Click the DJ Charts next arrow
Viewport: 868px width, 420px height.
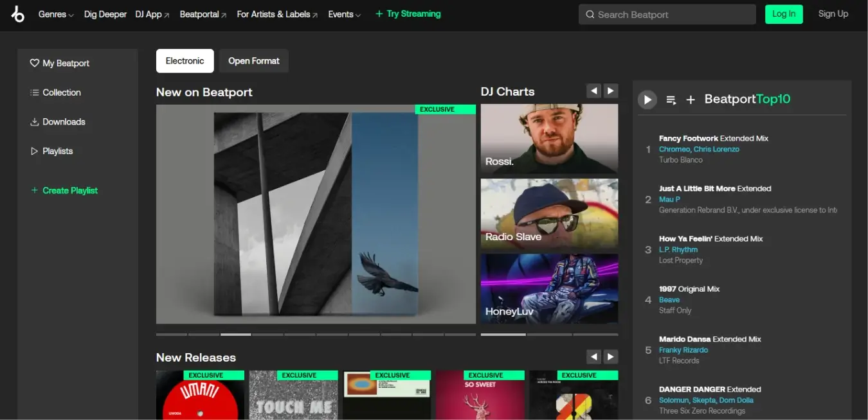[x=611, y=91]
